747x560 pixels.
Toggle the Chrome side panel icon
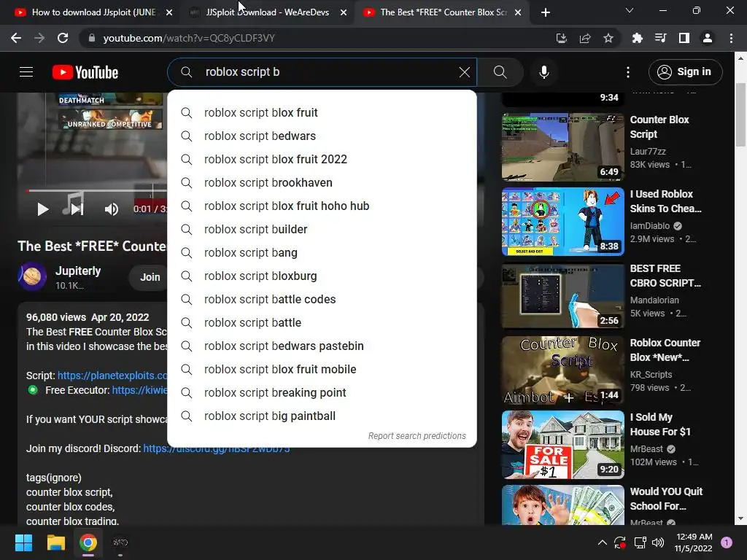(684, 38)
